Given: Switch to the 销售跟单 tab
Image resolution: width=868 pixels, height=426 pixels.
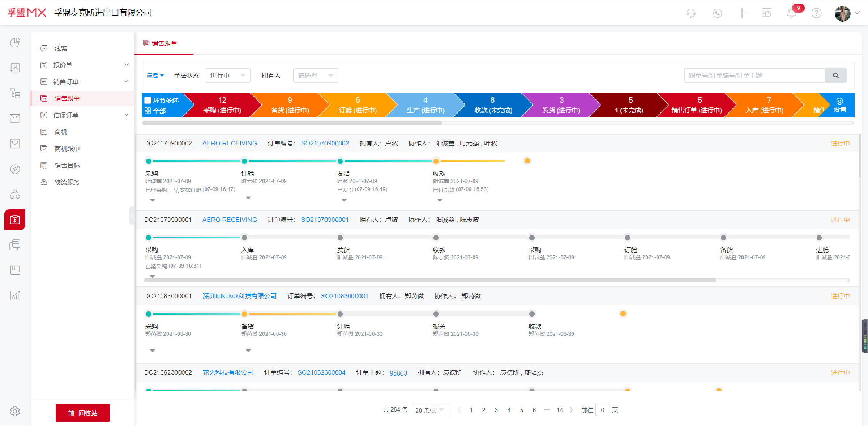Looking at the screenshot, I should click(x=164, y=43).
